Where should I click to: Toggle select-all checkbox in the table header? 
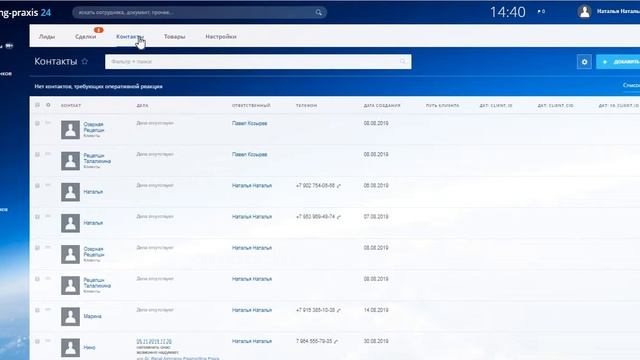[38, 105]
